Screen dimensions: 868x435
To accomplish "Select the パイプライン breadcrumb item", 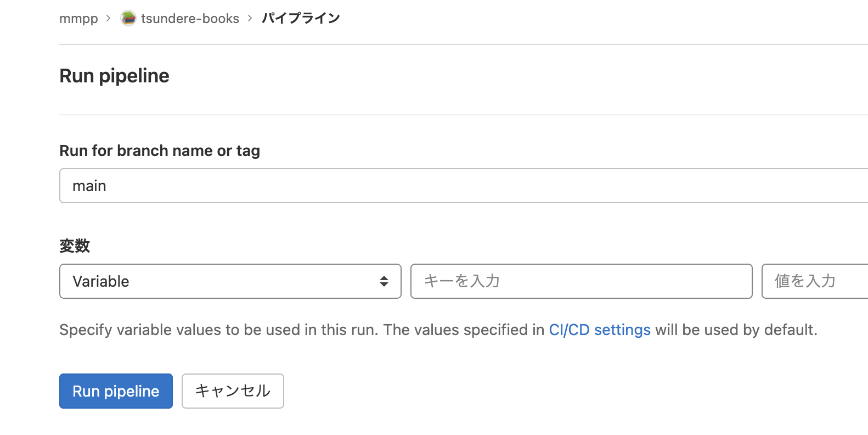I will [301, 19].
